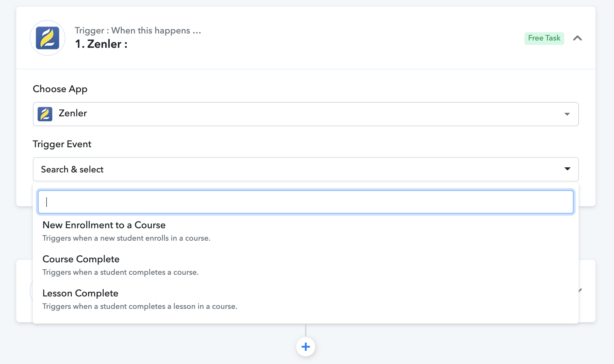Open the Trigger Event Search & select dropdown
This screenshot has height=364, width=614.
[x=306, y=169]
